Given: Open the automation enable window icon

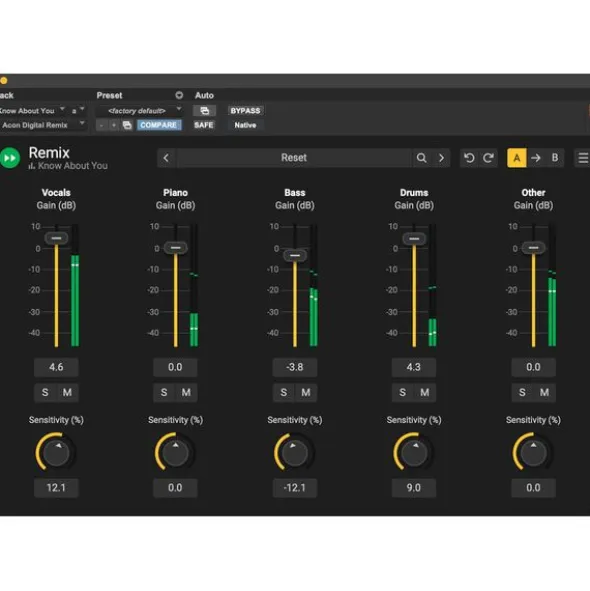Looking at the screenshot, I should 204,111.
